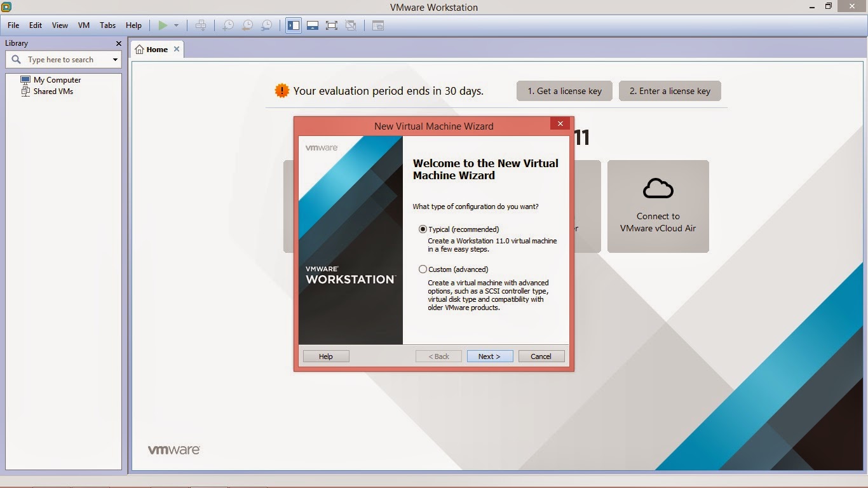This screenshot has width=868, height=488.
Task: Open the power options dropdown arrow
Action: (x=177, y=25)
